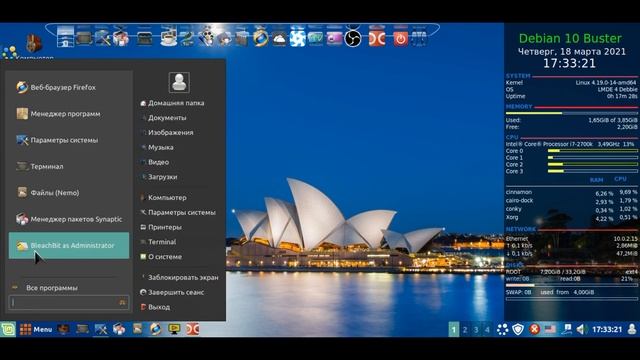The image size is (640, 360).
Task: Open the Документы folder
Action: point(167,118)
